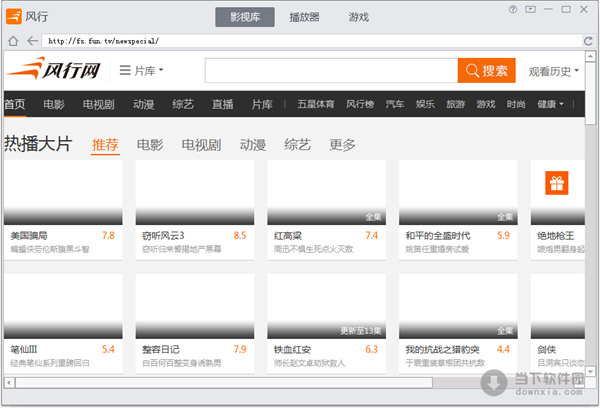Click inside the search input box
This screenshot has height=408, width=600.
tap(330, 71)
